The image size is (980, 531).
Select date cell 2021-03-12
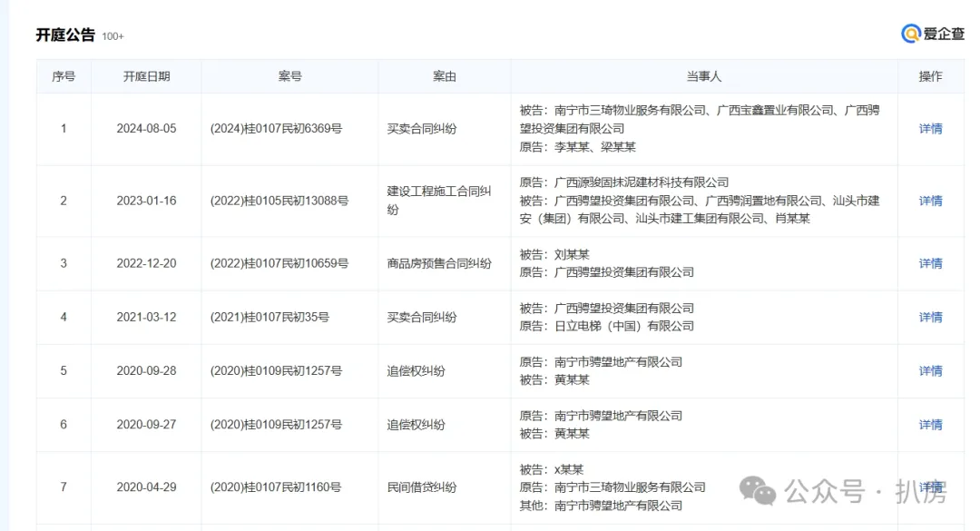tap(146, 317)
